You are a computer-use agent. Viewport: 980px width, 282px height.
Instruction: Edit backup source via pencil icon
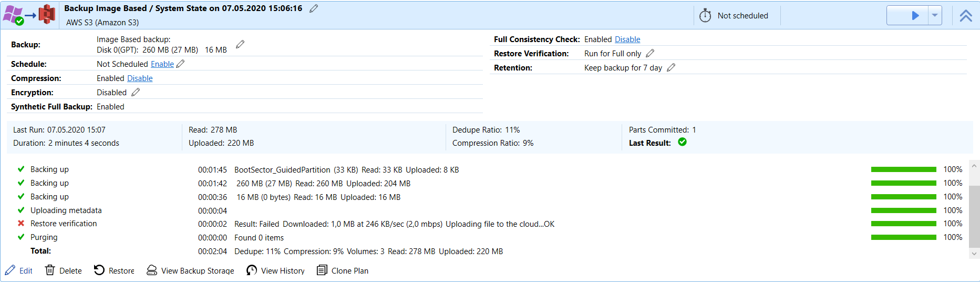(x=240, y=45)
